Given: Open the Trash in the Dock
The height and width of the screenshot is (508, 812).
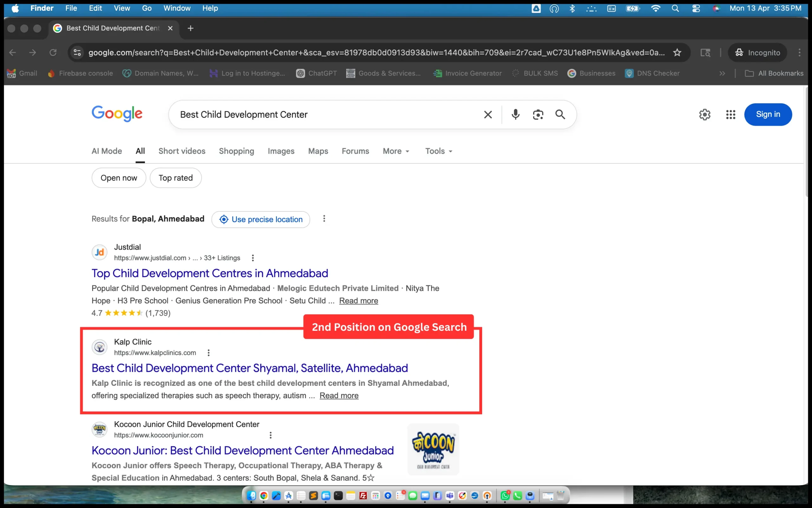Looking at the screenshot, I should [561, 496].
